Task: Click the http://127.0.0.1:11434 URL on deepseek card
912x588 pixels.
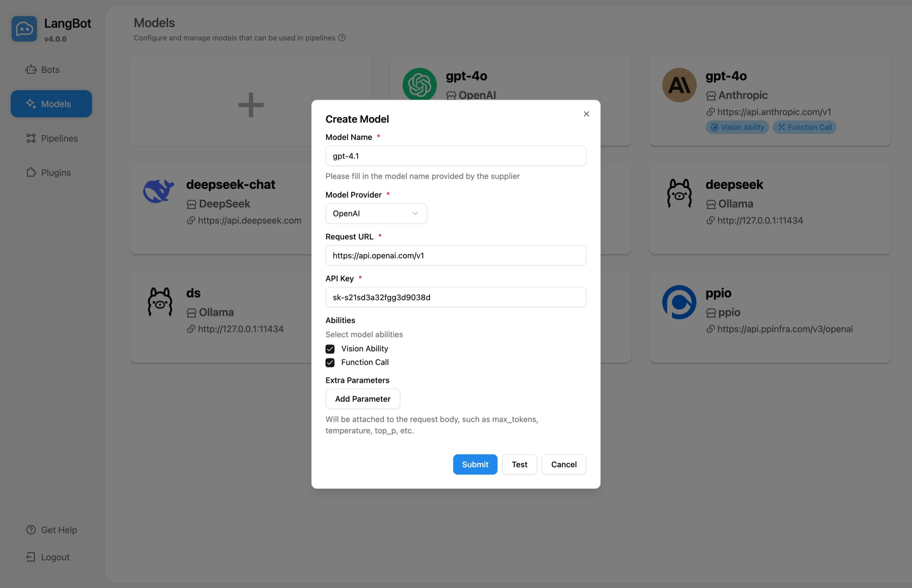Action: 760,220
